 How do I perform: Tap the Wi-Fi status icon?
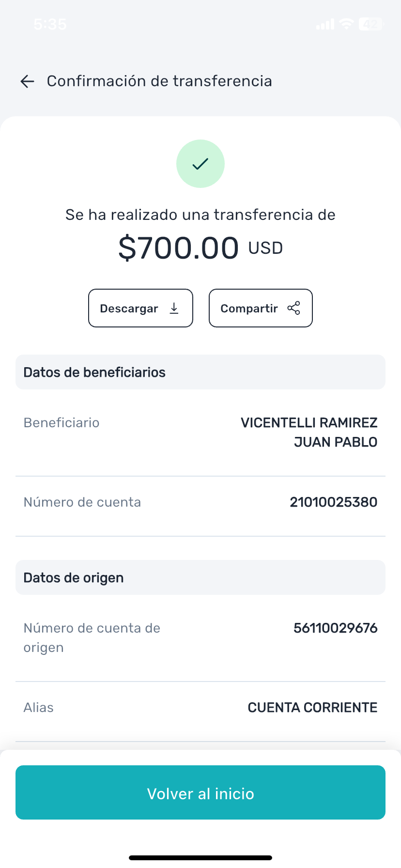click(x=346, y=24)
